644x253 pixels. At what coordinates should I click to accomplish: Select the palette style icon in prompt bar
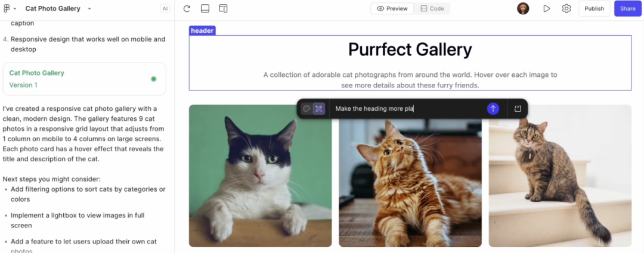tap(306, 109)
